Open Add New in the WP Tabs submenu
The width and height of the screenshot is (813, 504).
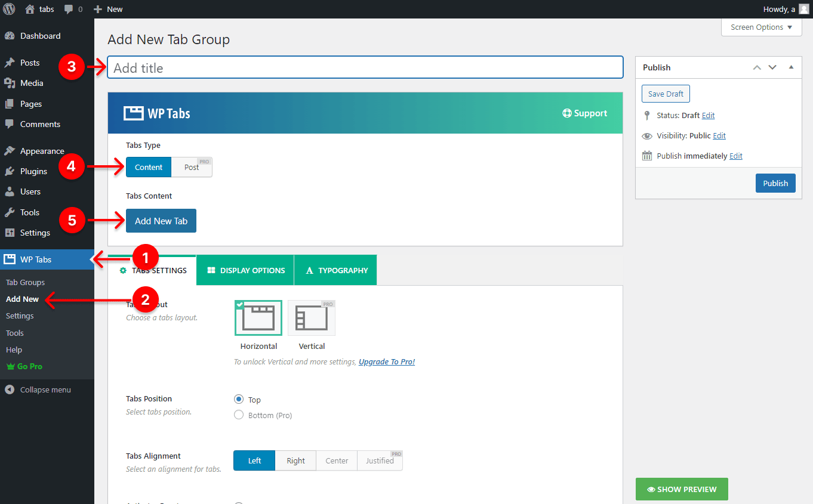coord(23,299)
